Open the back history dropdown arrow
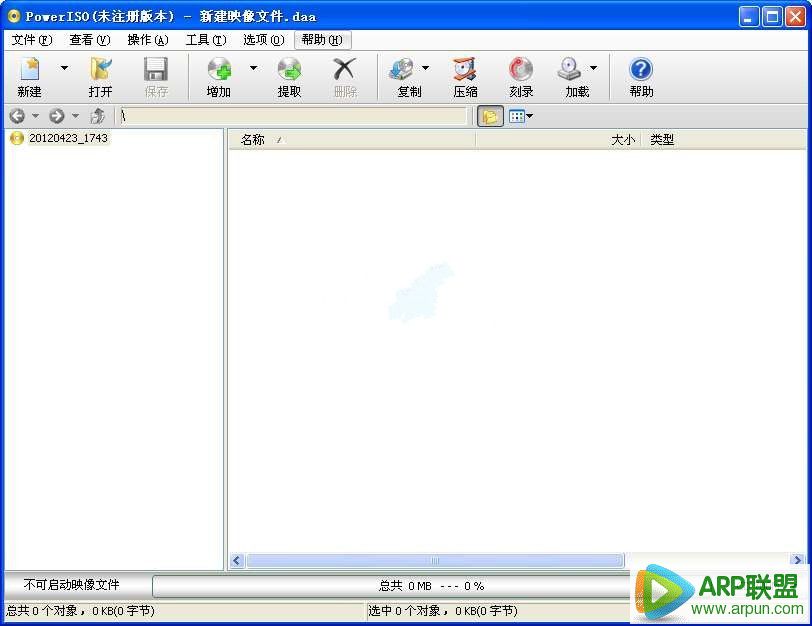 coord(35,115)
